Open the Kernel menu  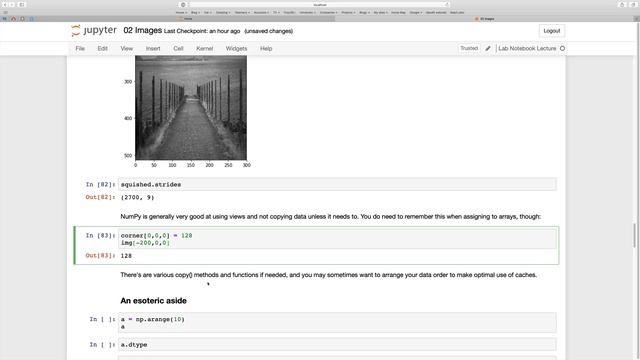coord(204,48)
